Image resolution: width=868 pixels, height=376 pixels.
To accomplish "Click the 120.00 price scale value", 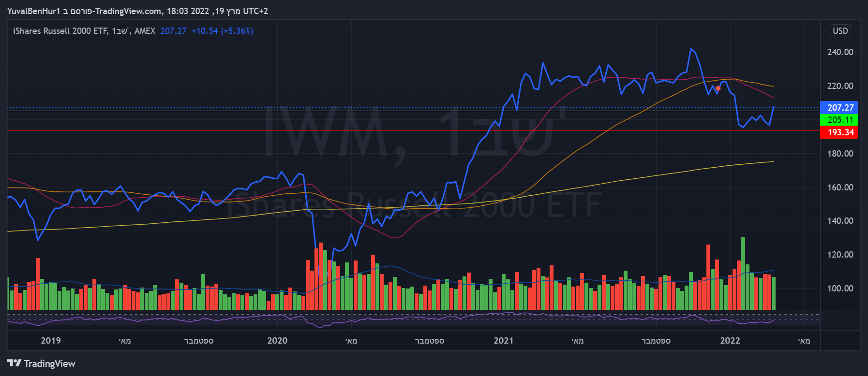I will [x=840, y=255].
